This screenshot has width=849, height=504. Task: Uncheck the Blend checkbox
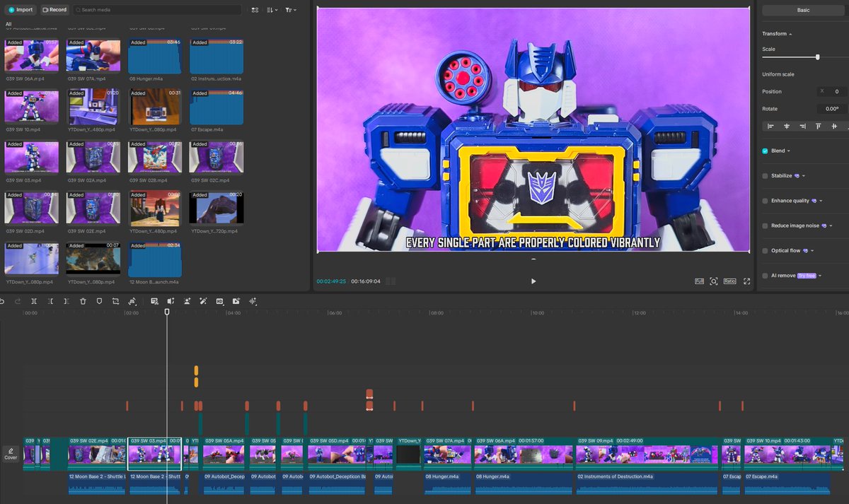tap(765, 151)
